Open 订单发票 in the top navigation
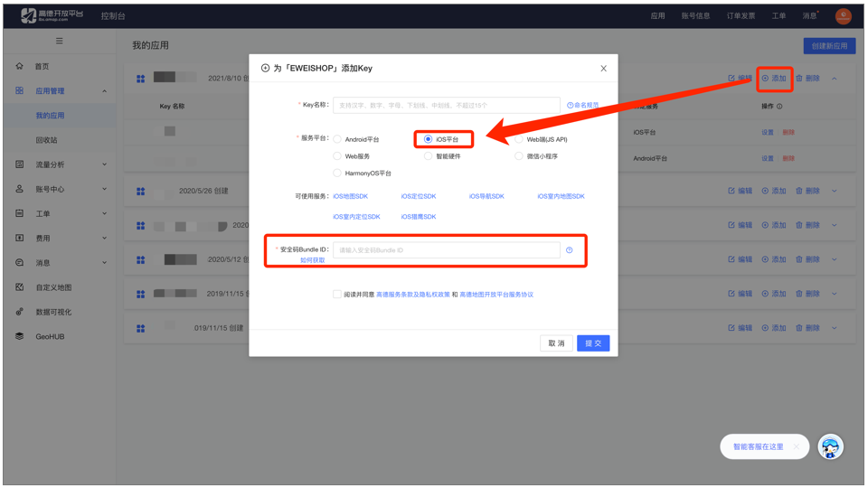 741,15
